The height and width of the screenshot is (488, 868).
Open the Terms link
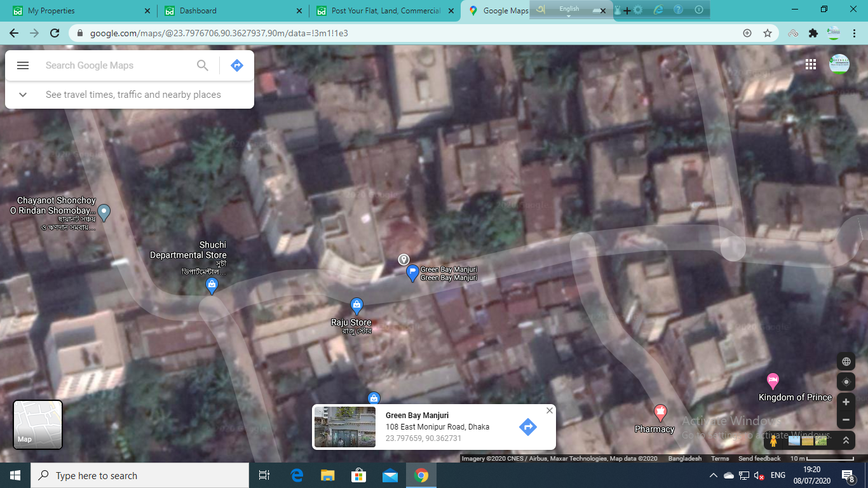coord(720,459)
